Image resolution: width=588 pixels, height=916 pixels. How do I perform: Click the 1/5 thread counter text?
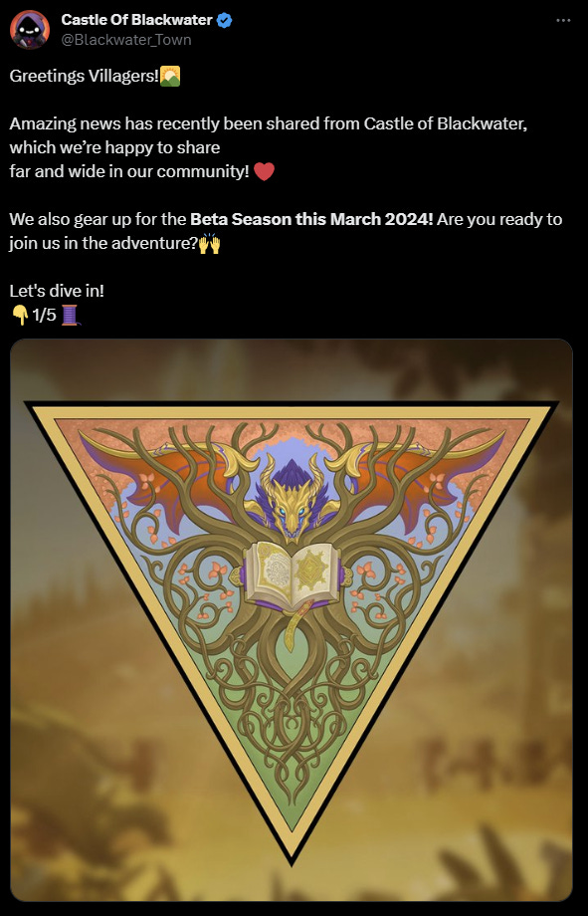tap(45, 316)
